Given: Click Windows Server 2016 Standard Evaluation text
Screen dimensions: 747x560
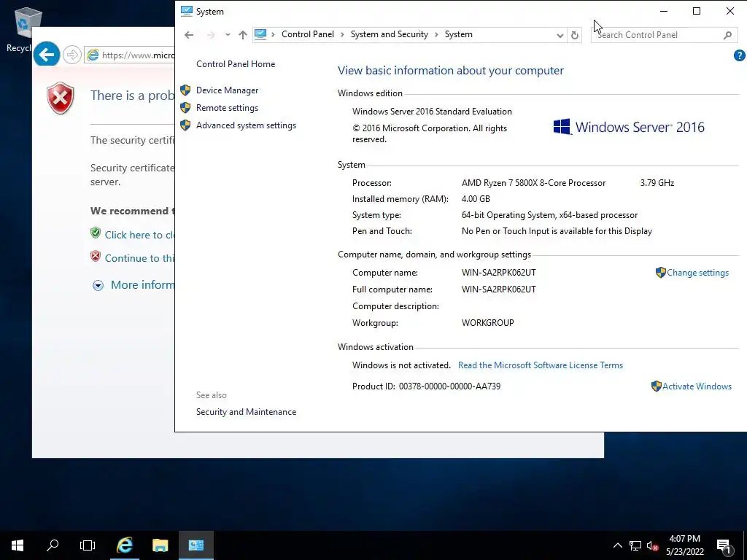Looking at the screenshot, I should tap(432, 112).
